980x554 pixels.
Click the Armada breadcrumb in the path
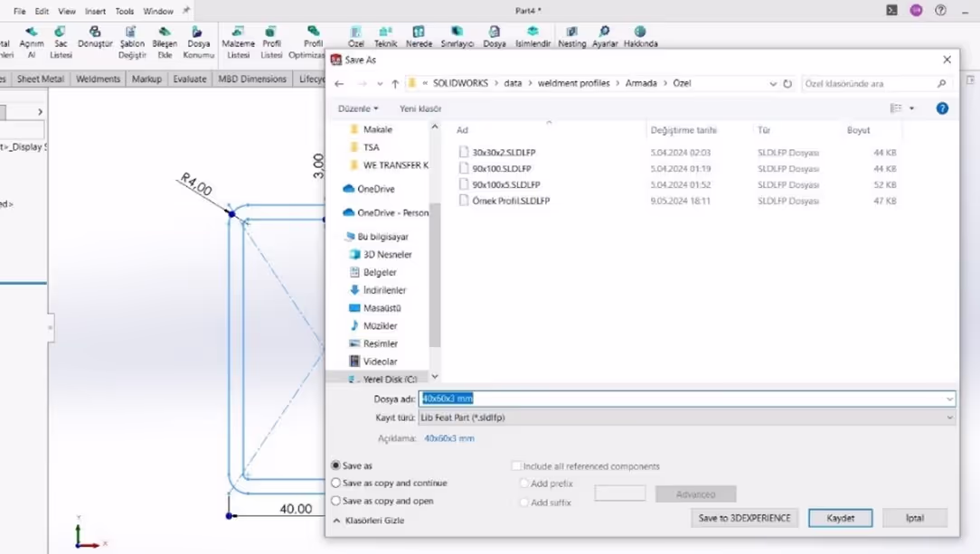pos(641,83)
